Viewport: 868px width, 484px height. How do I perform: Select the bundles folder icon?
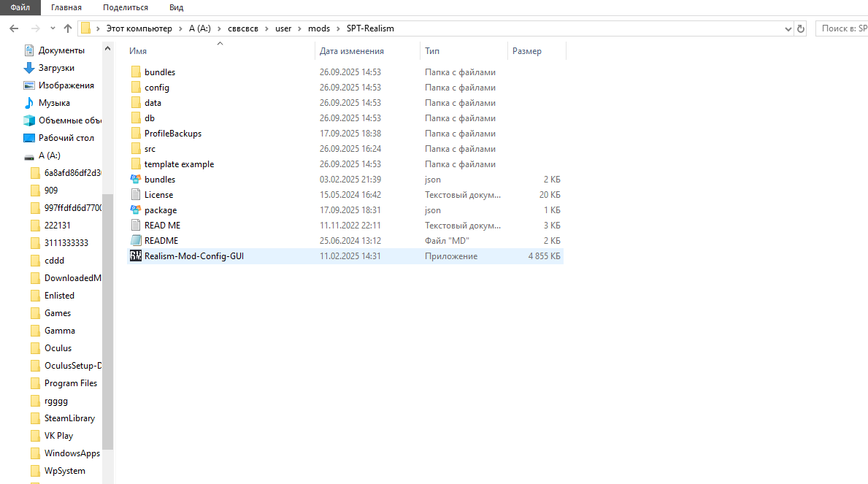pos(136,72)
